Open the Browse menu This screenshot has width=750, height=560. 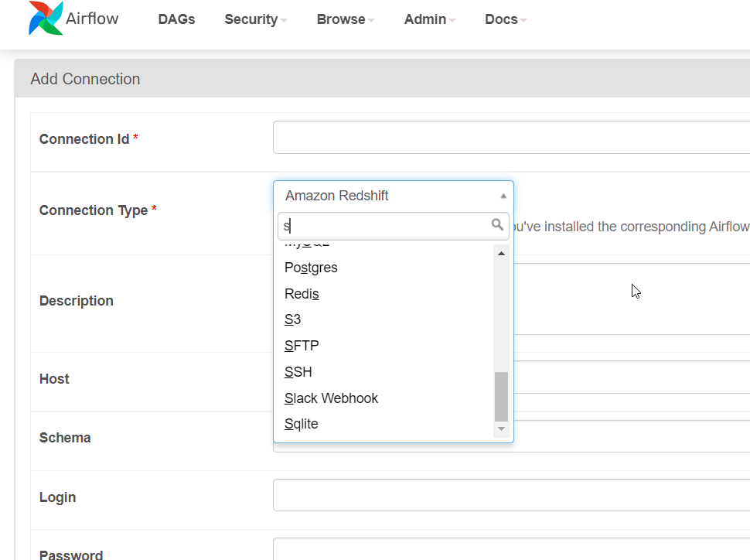[346, 19]
